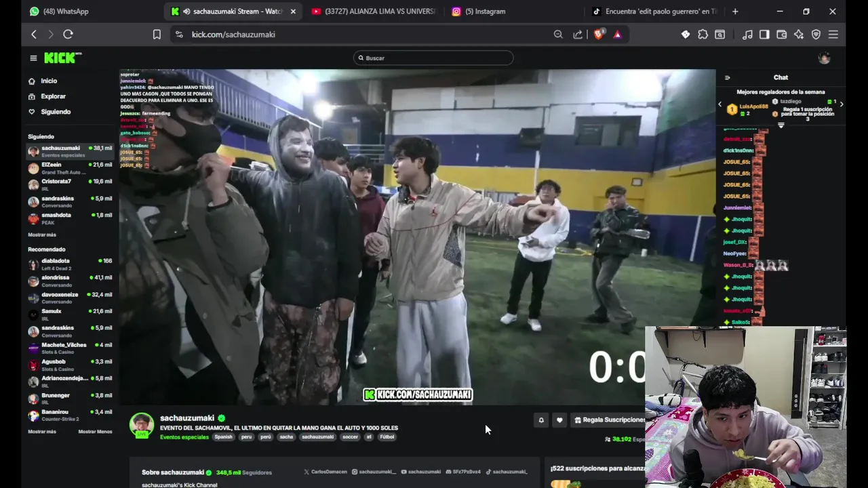This screenshot has height=488, width=868.
Task: Click the Fútbol tag
Action: point(387,437)
